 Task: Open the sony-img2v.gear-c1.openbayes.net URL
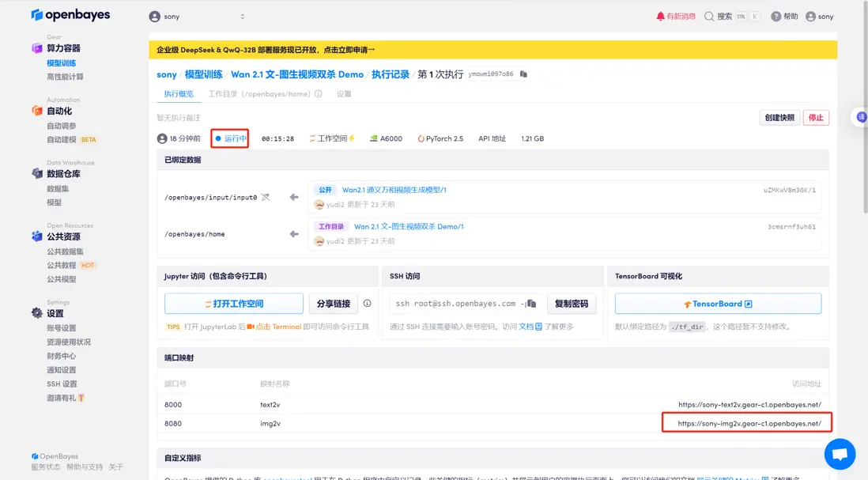pos(749,424)
